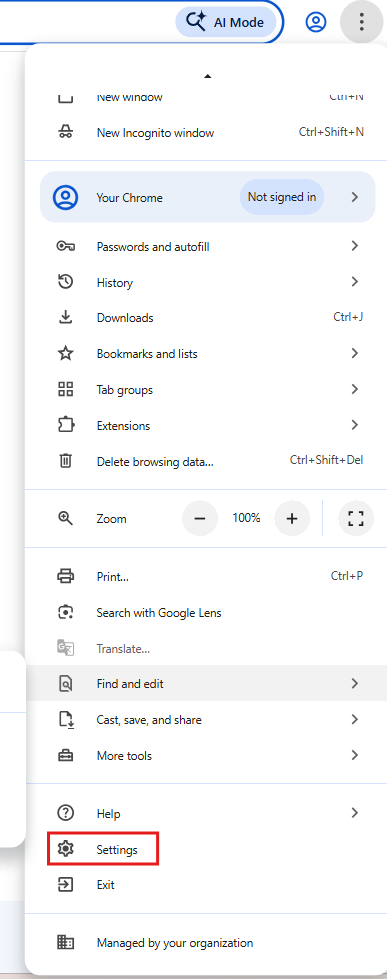Click the 100% zoom value
The image size is (387, 979).
(x=246, y=518)
